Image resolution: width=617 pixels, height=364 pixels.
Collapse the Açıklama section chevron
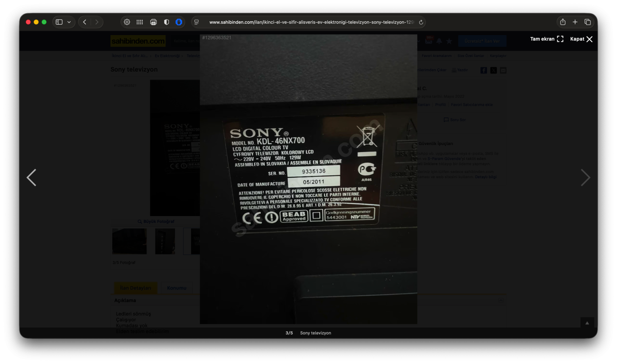(501, 300)
